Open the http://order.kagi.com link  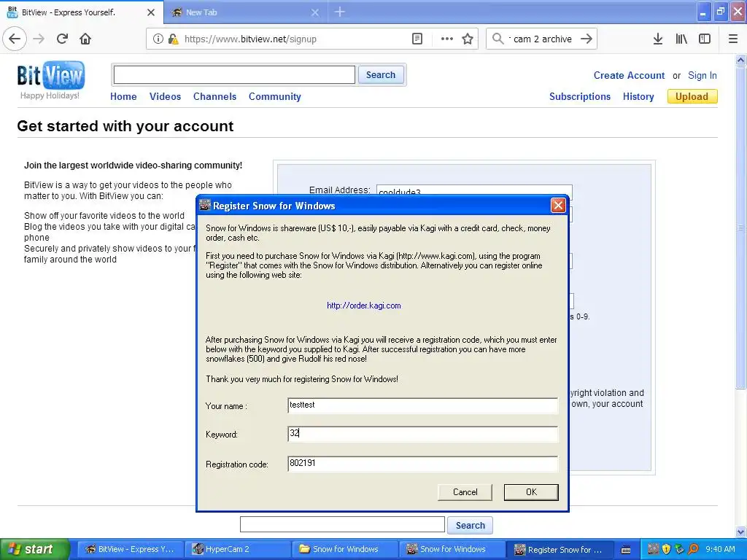tap(364, 306)
